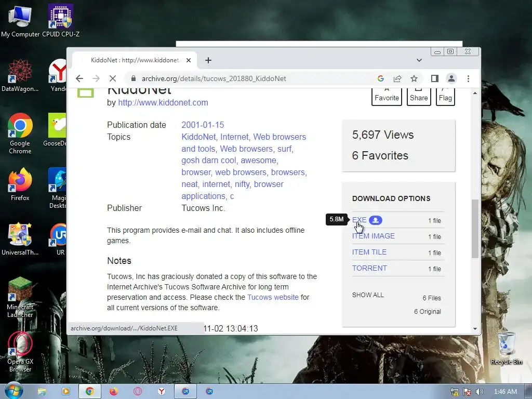Bookmark this page with star icon

[414, 79]
